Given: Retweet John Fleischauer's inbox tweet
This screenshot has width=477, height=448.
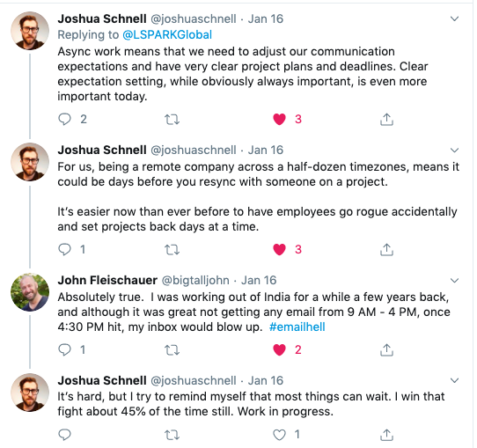Looking at the screenshot, I should pyautogui.click(x=172, y=350).
